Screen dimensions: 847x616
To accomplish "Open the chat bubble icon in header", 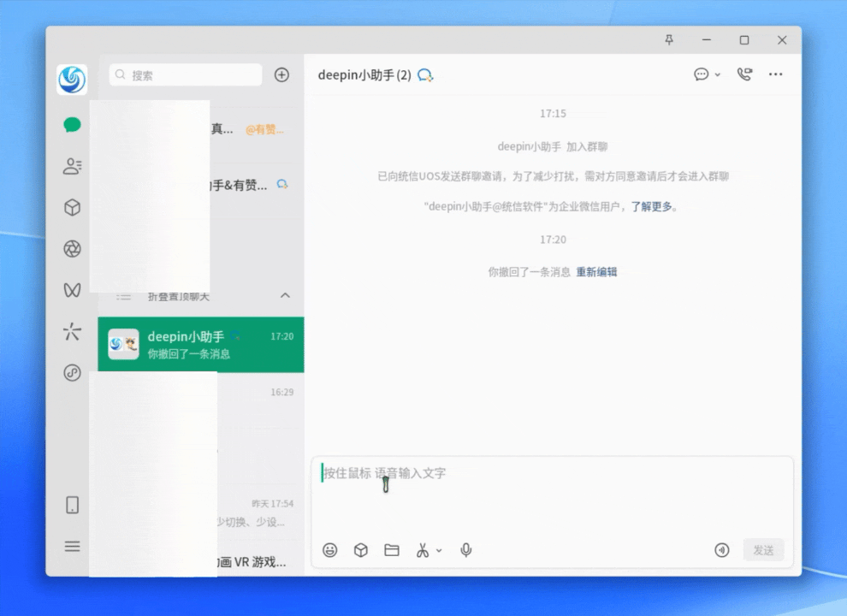I will pyautogui.click(x=702, y=74).
